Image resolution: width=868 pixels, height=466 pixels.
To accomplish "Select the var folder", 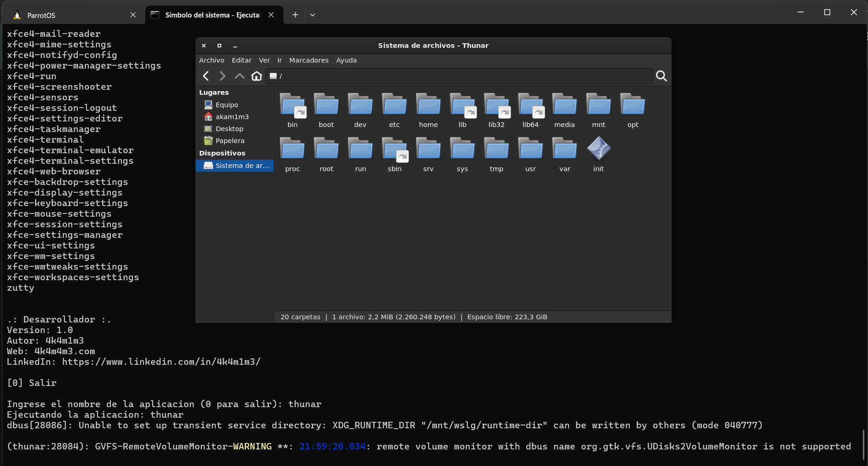I will point(565,155).
